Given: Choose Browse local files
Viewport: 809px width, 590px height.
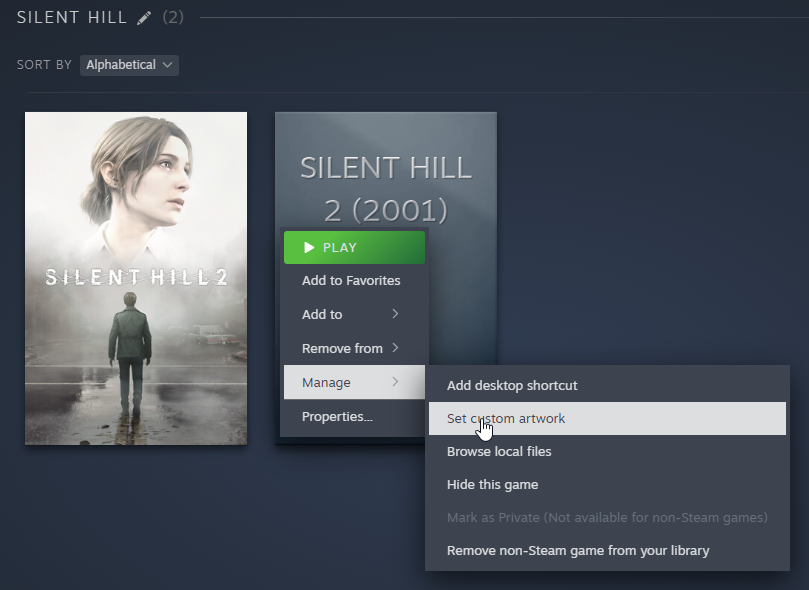Looking at the screenshot, I should pyautogui.click(x=607, y=451).
